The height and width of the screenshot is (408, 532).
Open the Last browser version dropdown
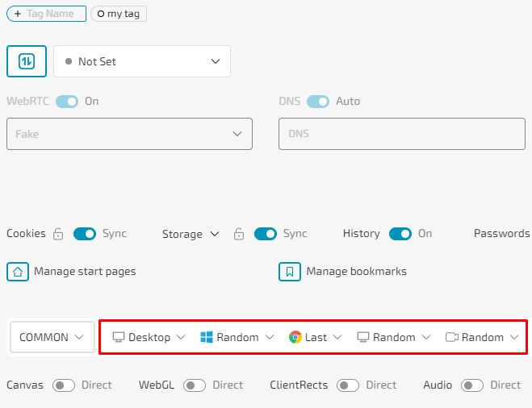coord(315,337)
